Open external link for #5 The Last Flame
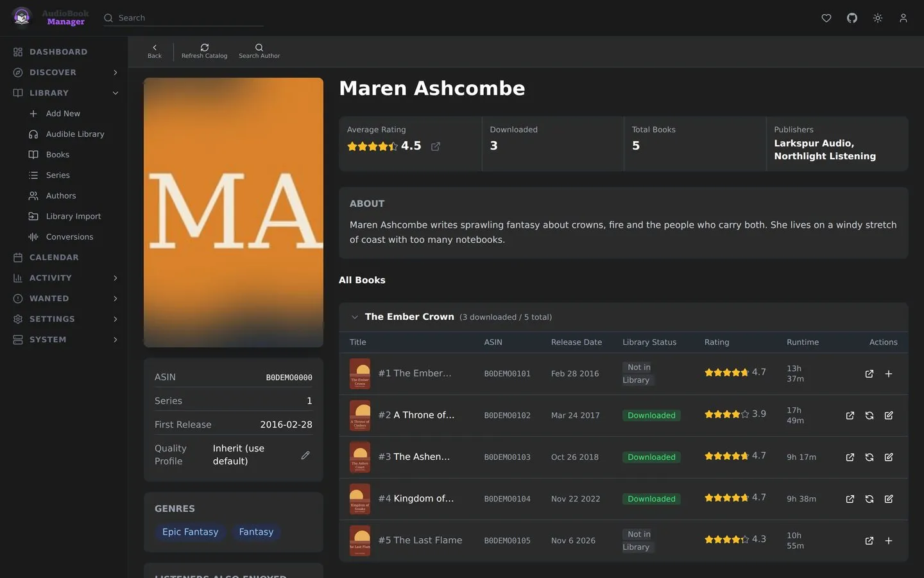 click(x=869, y=541)
